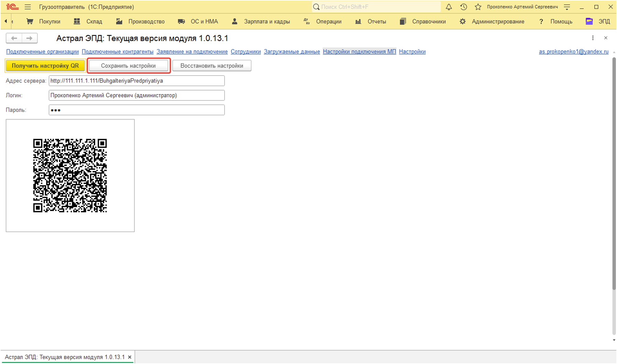Click user name Прокопенко Артемий Сергеевич

(x=522, y=7)
